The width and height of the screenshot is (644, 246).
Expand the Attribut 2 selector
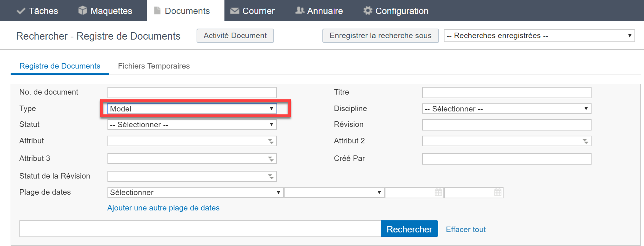[x=585, y=141]
